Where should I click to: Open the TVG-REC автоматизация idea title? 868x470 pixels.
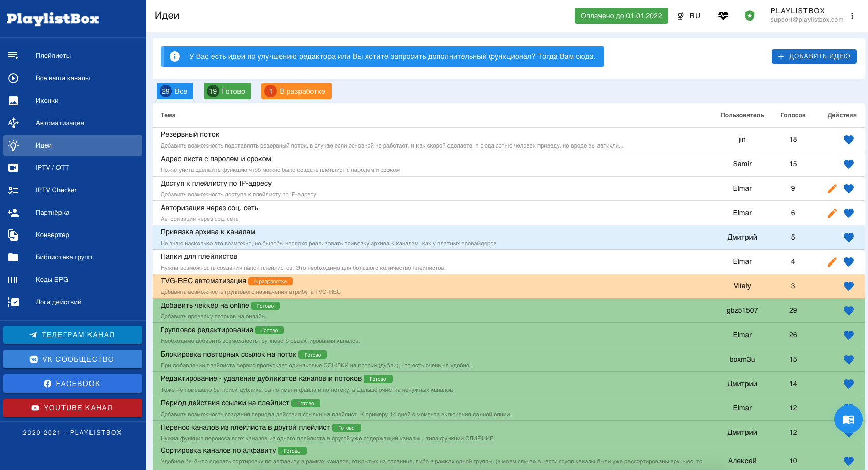[x=203, y=281]
